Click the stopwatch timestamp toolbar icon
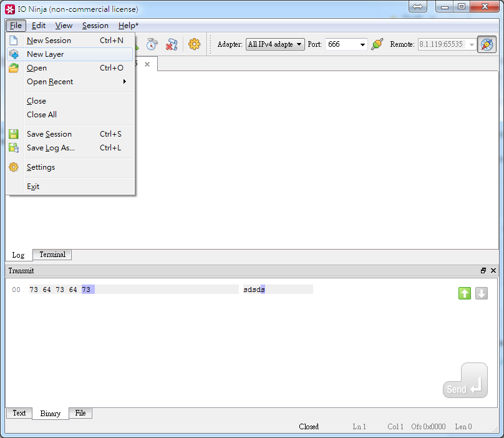The height and width of the screenshot is (438, 504). [x=152, y=44]
